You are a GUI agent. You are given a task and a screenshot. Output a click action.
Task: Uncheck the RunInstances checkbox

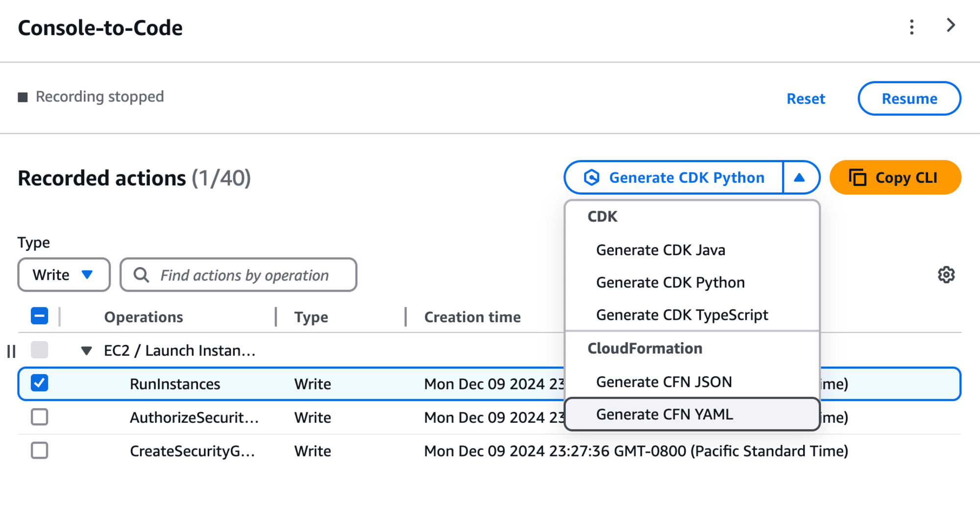tap(39, 383)
